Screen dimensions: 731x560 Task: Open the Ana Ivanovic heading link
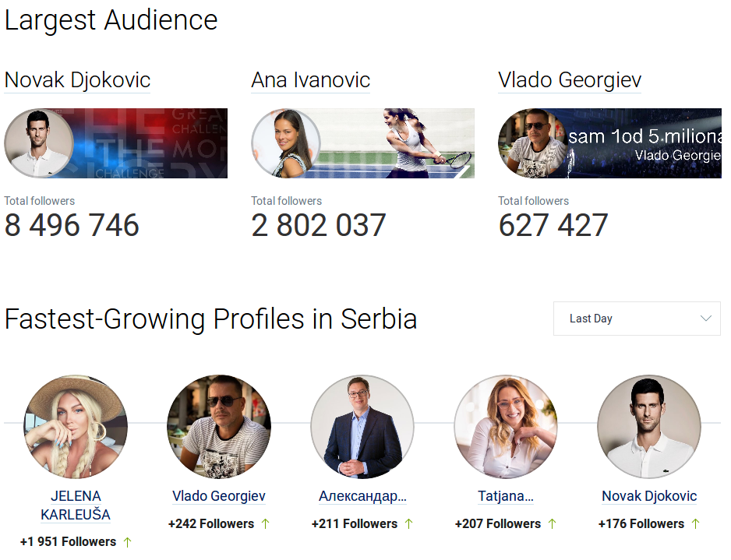310,80
